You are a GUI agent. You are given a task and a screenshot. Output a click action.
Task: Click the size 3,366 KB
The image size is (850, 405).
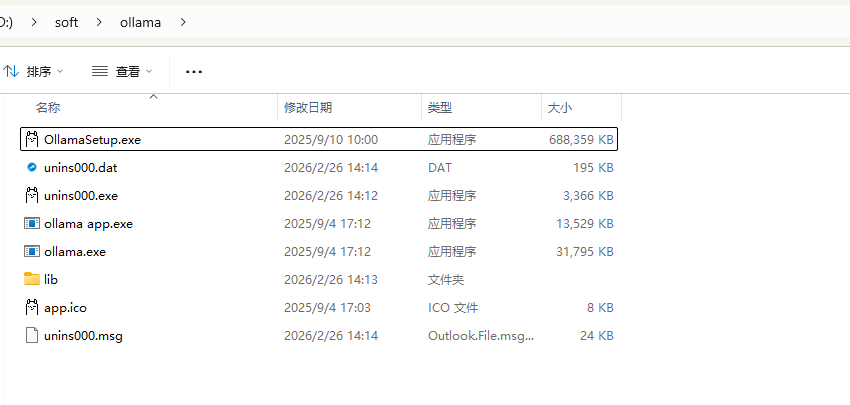(x=588, y=195)
